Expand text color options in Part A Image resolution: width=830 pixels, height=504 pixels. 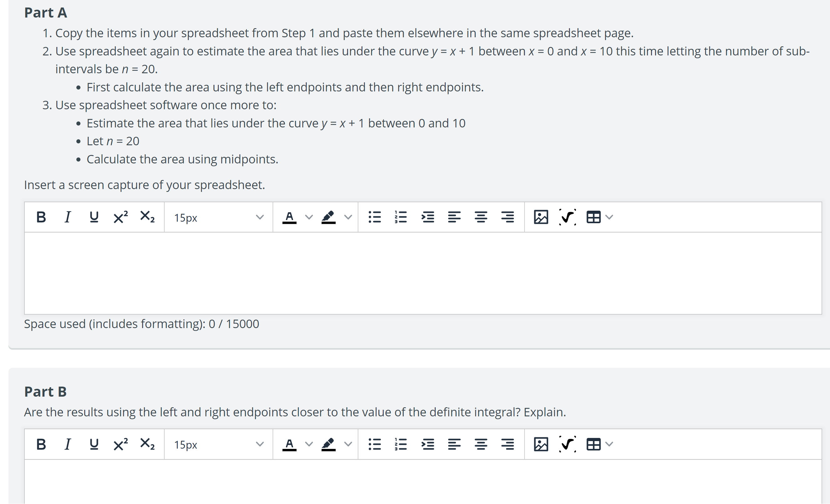click(309, 217)
